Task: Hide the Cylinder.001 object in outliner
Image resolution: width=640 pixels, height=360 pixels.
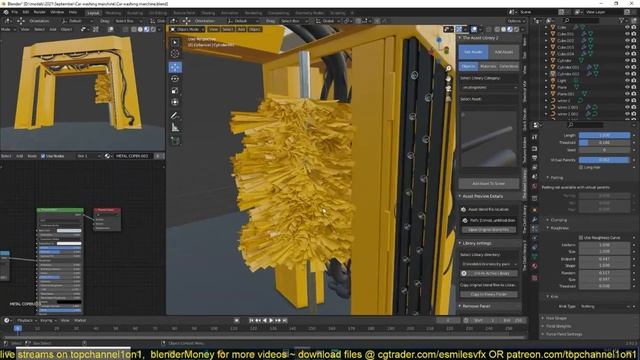Action: pyautogui.click(x=627, y=67)
